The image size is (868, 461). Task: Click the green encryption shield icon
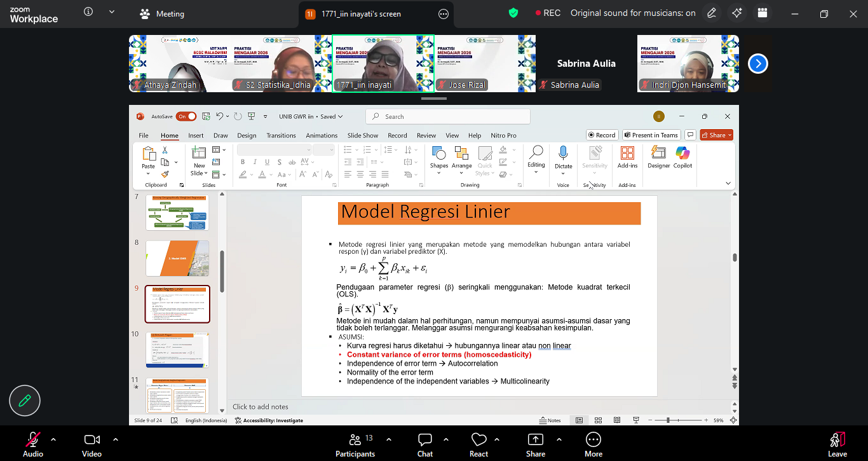[513, 13]
